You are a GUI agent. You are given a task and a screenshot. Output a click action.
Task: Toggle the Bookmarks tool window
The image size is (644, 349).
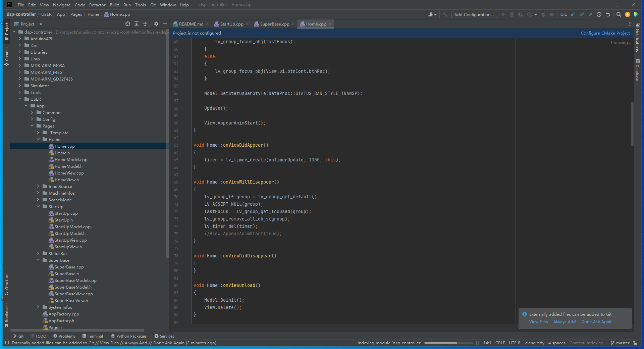[x=6, y=315]
